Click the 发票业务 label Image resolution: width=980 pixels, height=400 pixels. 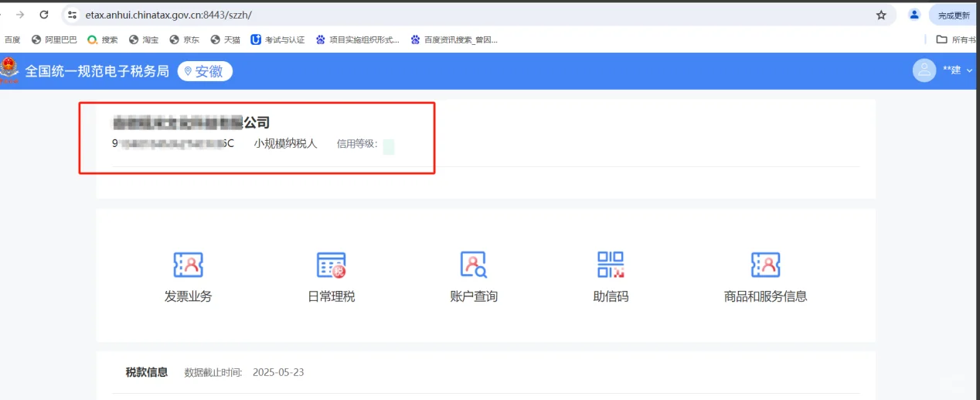[188, 296]
